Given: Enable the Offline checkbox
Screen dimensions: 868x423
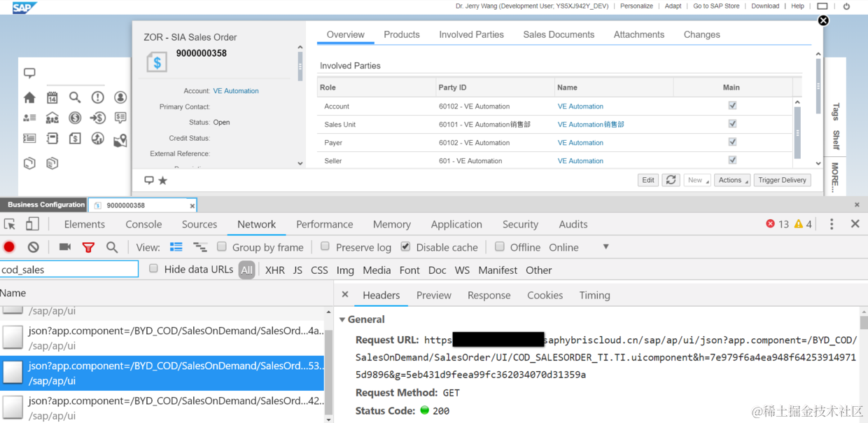Looking at the screenshot, I should coord(500,247).
